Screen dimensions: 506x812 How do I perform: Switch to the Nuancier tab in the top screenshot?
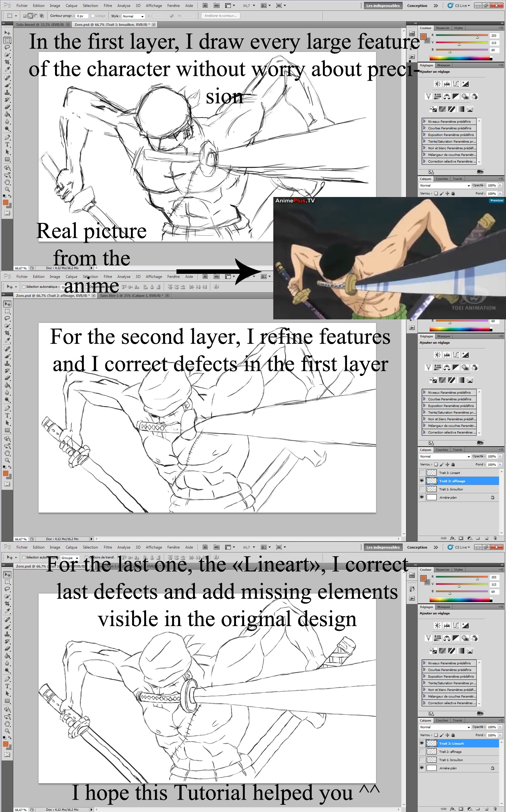442,28
